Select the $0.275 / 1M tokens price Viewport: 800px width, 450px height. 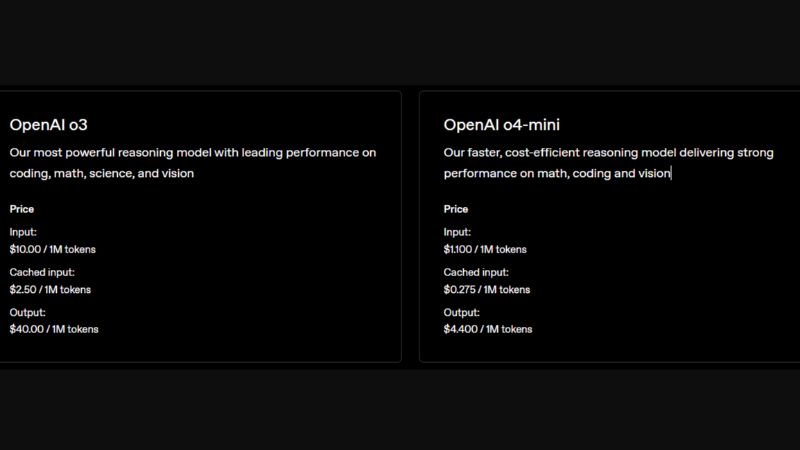click(487, 289)
